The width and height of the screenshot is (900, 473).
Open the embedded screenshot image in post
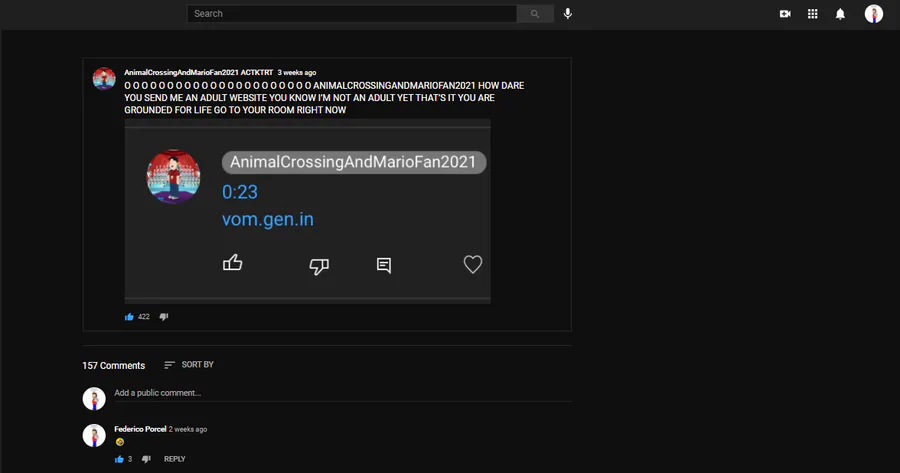[308, 211]
